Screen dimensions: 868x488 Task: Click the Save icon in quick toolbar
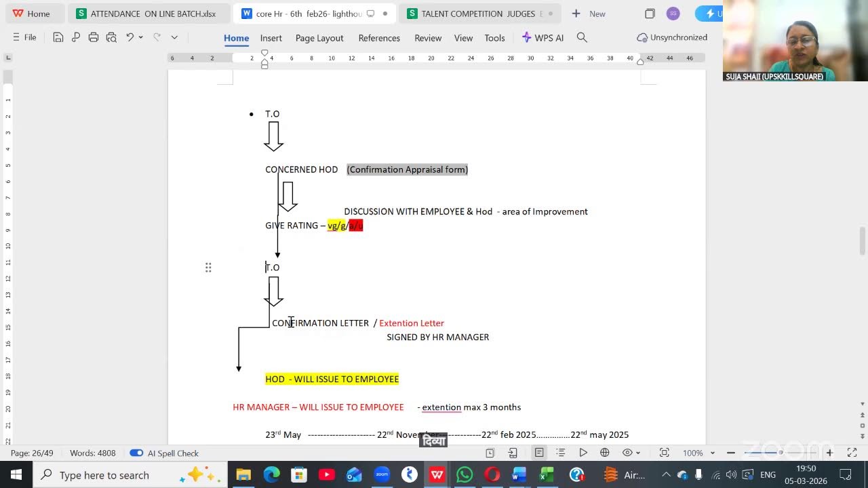58,38
